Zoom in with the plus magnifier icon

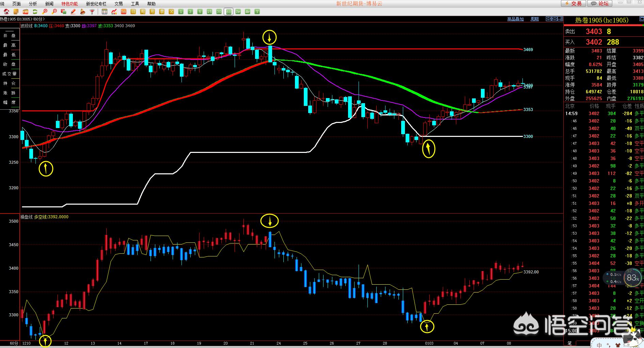pos(45,12)
